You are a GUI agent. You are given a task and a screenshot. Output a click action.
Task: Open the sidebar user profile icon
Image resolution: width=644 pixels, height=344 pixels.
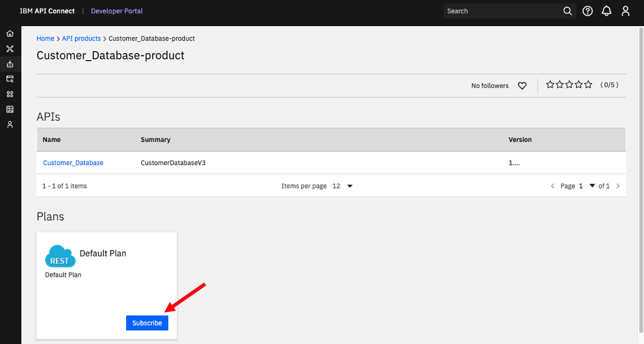[10, 124]
